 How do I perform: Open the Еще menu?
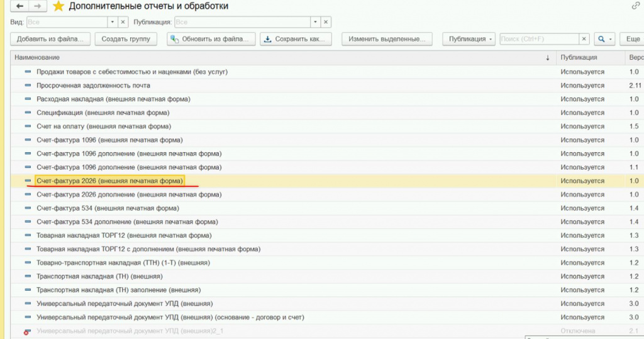[x=633, y=39]
